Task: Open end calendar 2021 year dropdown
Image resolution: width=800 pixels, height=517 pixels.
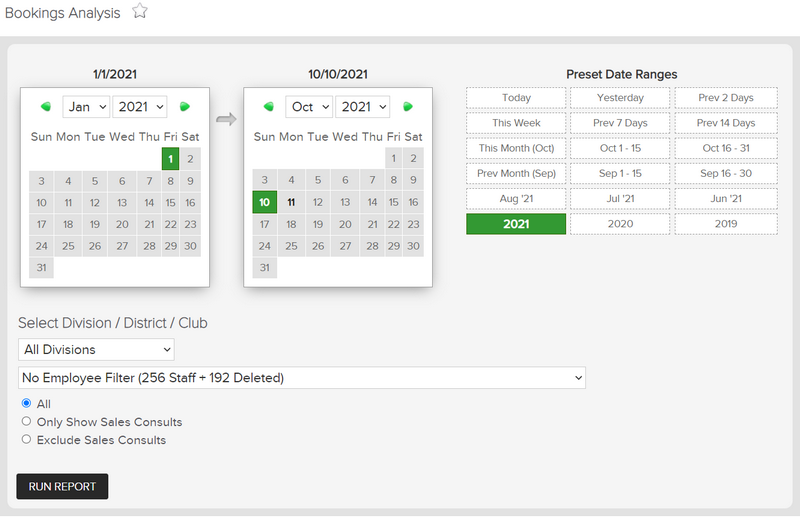Action: 363,107
